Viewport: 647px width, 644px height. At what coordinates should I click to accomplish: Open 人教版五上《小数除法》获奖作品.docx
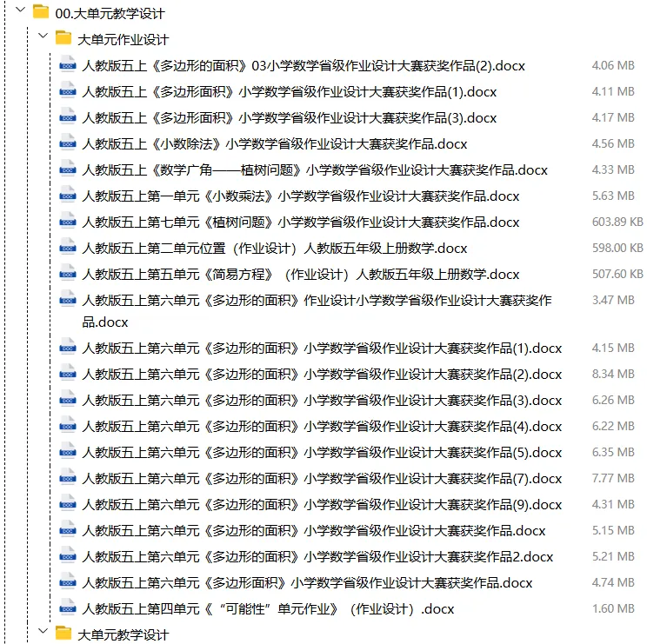tap(275, 144)
